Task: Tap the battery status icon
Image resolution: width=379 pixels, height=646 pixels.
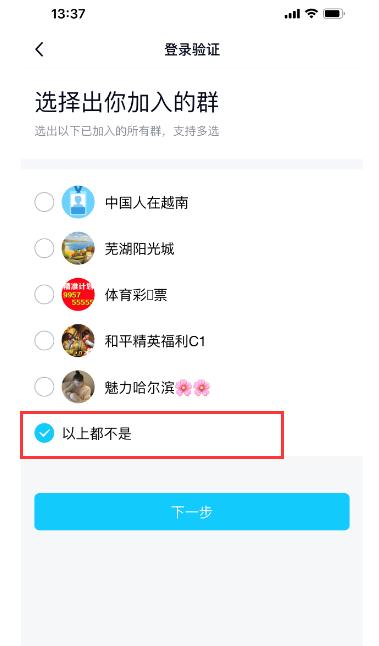Action: pos(334,14)
